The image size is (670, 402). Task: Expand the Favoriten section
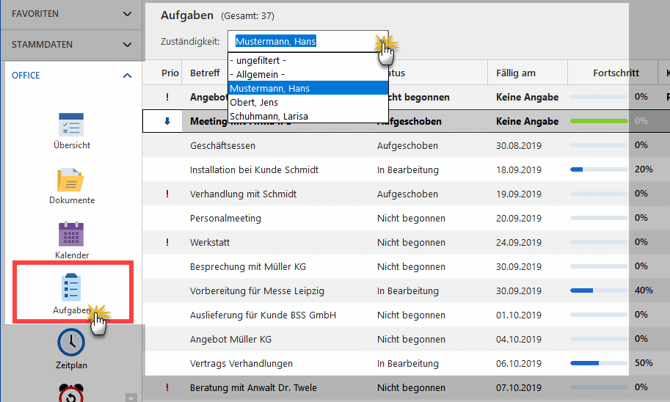[x=126, y=15]
